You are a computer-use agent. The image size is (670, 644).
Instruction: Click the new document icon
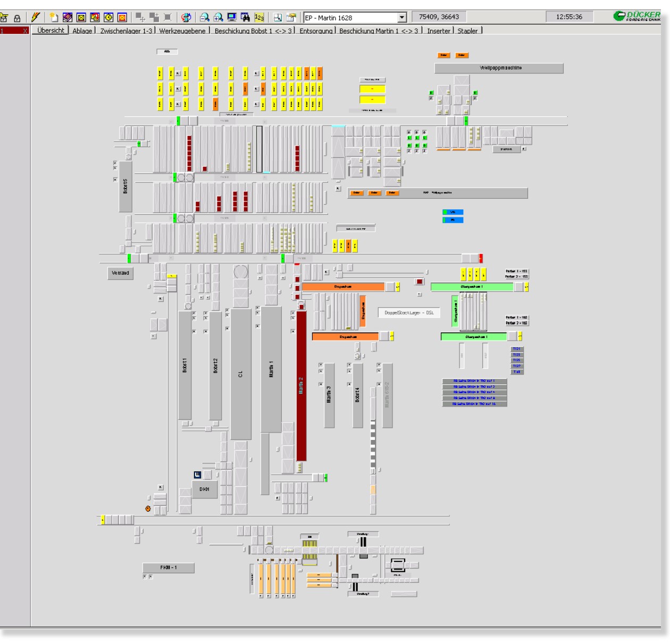[x=54, y=17]
